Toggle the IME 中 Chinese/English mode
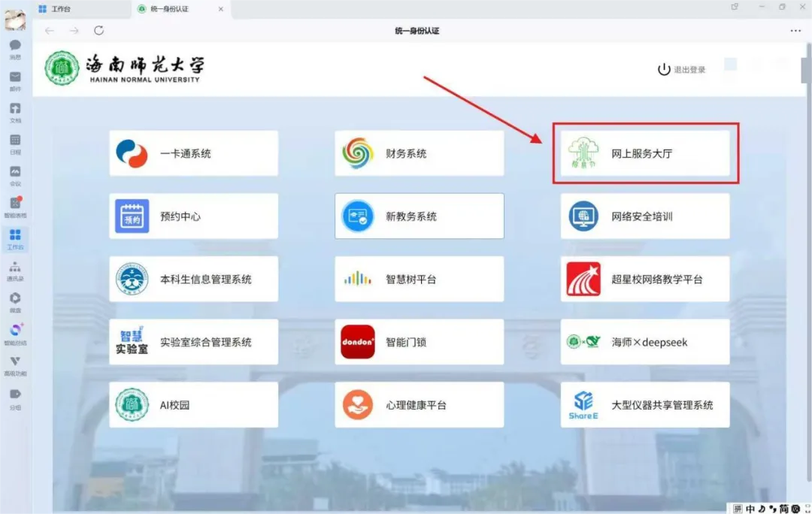 (x=750, y=509)
